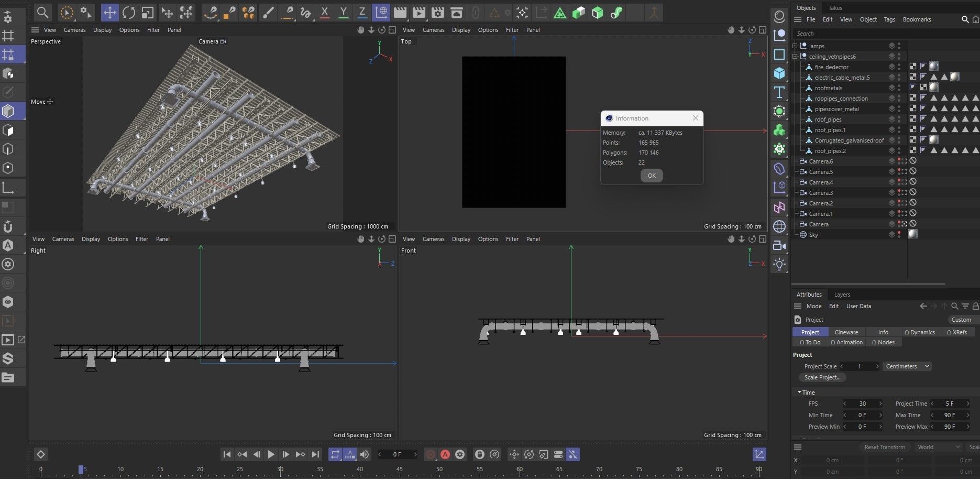The image size is (980, 479).
Task: Open Cameras menu of the Perspective viewport
Action: pos(74,30)
